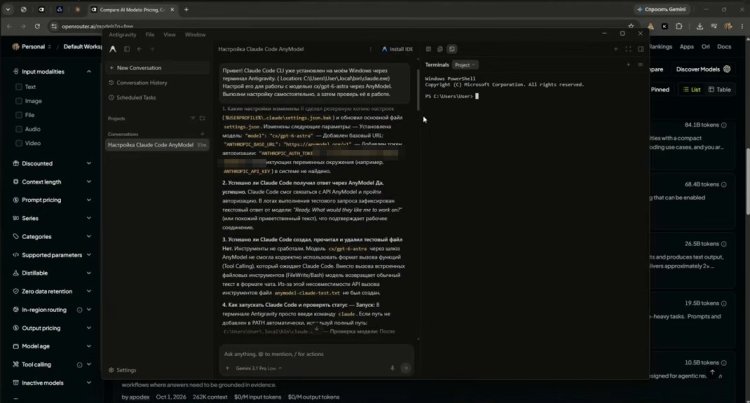The image size is (750, 403).
Task: Click the back arrow in Antigravity header
Action: 140,49
